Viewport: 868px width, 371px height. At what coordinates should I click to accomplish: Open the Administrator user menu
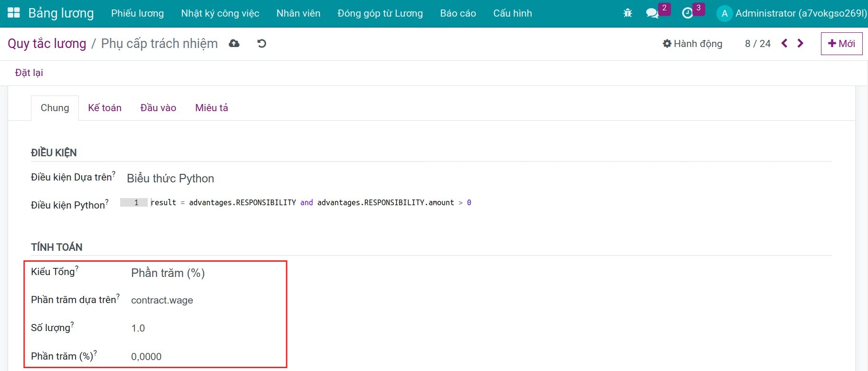pyautogui.click(x=792, y=13)
